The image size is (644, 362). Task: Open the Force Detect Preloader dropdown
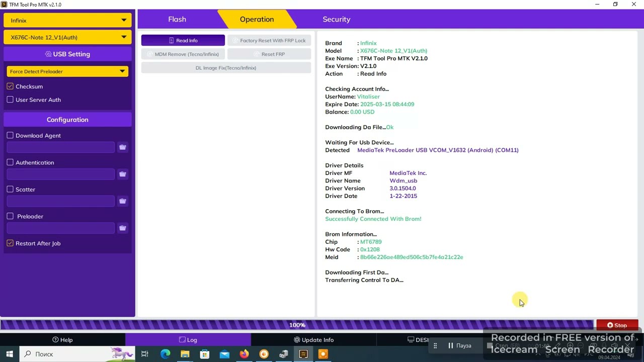click(67, 71)
